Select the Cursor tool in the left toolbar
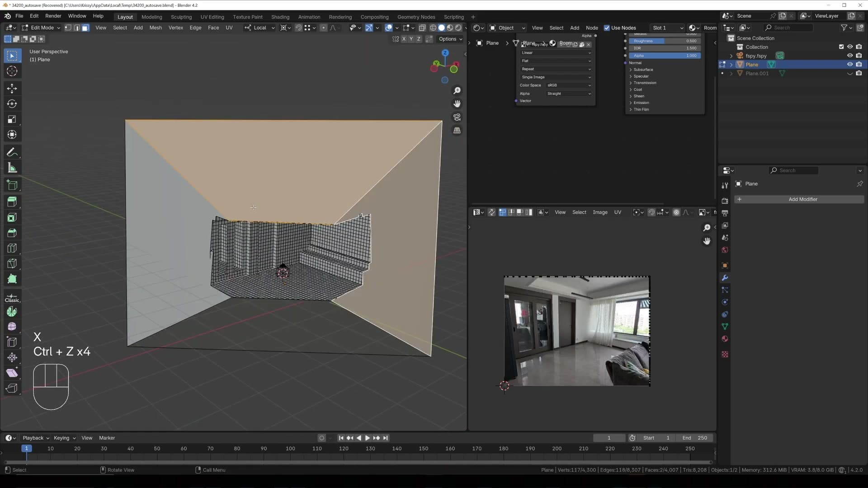Image resolution: width=868 pixels, height=488 pixels. click(x=12, y=71)
